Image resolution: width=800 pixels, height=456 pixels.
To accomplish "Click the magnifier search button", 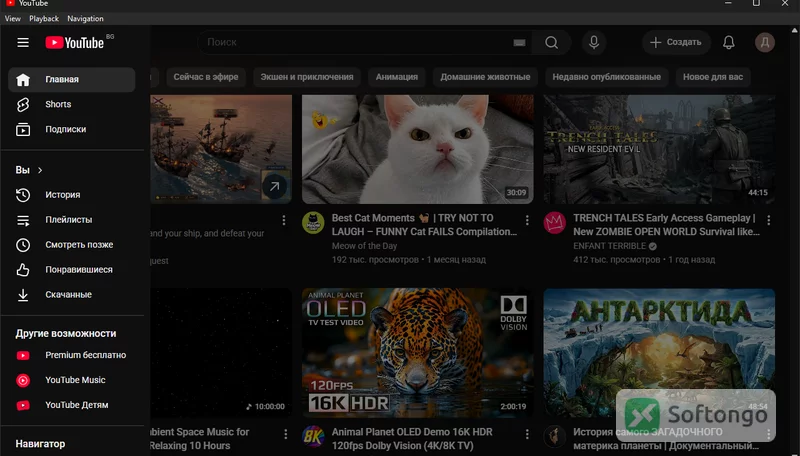I will [551, 42].
